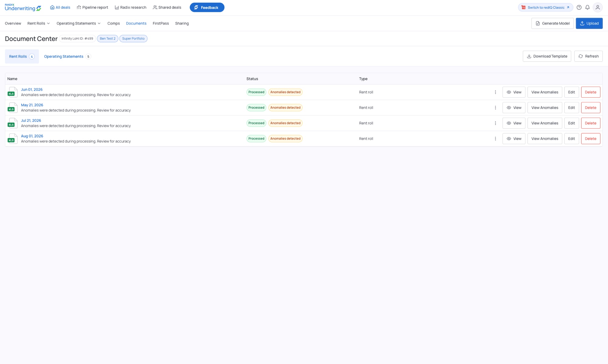Viewport: 608px width, 364px height.
Task: Open Radix research
Action: tap(130, 8)
